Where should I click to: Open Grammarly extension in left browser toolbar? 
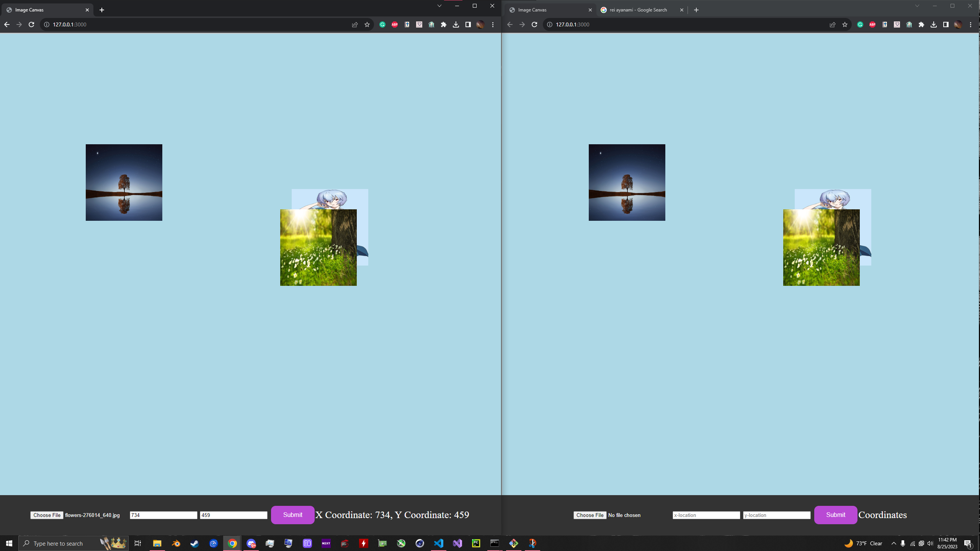click(x=382, y=24)
